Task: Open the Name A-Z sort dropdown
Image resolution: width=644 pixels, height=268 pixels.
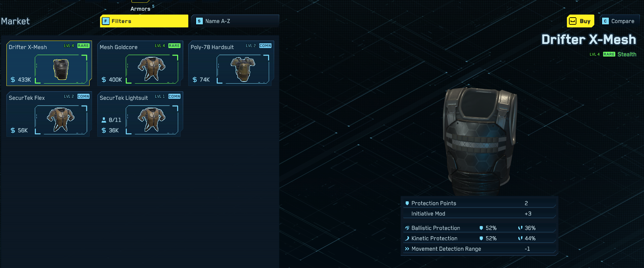Action: pyautogui.click(x=235, y=21)
